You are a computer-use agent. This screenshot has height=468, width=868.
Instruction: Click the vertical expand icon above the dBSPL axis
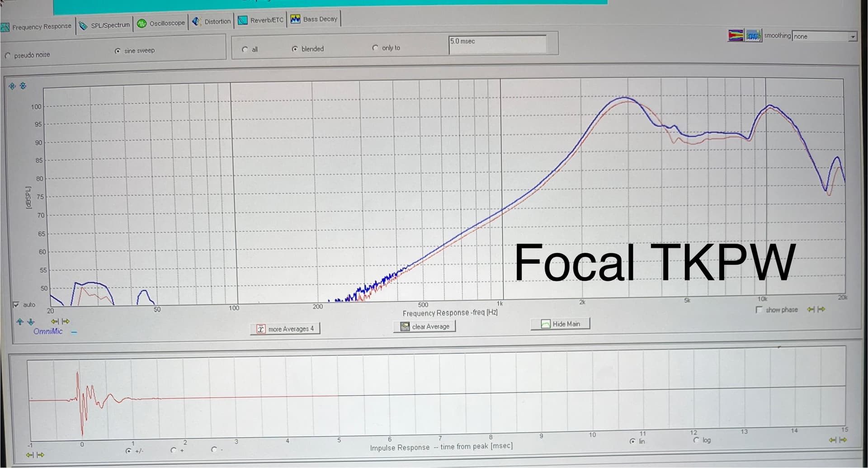click(12, 86)
